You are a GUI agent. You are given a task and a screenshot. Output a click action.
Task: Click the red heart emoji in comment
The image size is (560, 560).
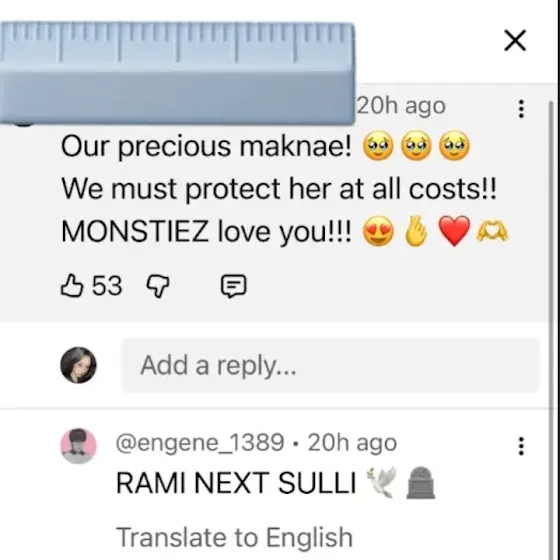[x=454, y=231]
